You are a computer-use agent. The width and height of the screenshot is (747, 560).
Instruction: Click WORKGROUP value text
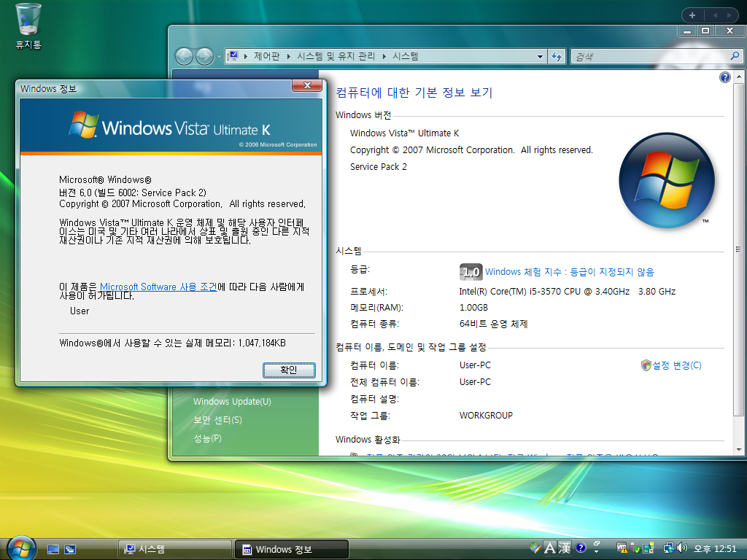486,415
